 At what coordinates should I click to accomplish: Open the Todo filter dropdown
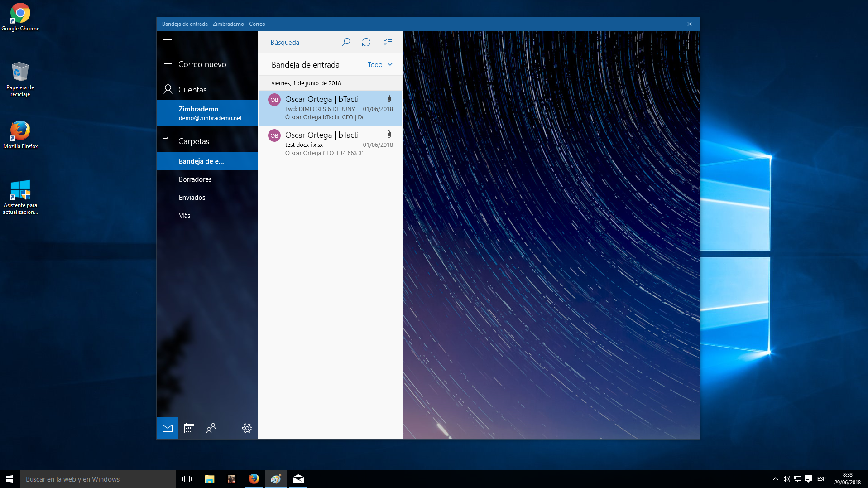click(x=380, y=65)
